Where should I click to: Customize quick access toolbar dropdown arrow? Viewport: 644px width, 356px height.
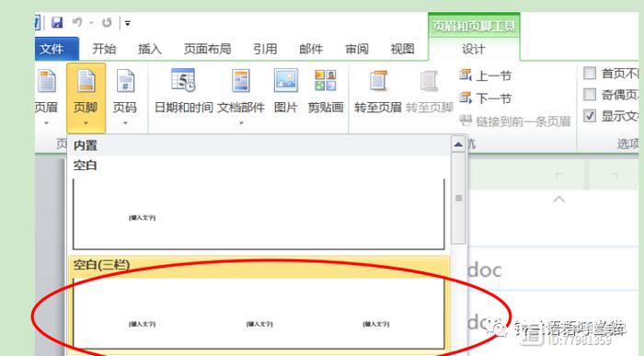[128, 23]
